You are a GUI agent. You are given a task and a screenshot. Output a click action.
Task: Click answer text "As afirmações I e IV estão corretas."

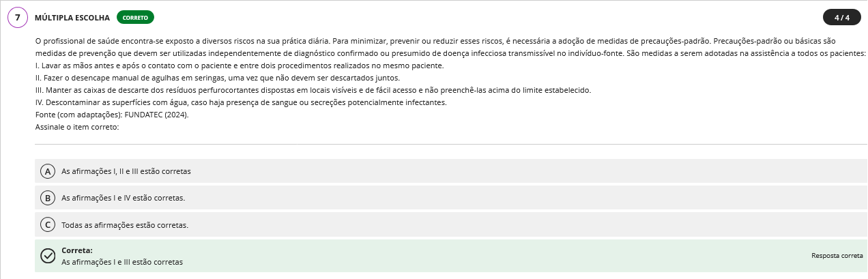tap(124, 198)
